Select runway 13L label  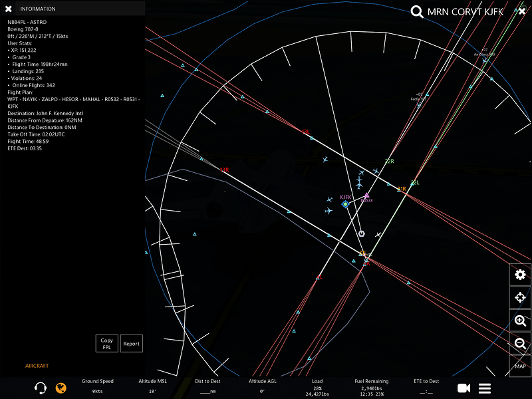coord(306,132)
